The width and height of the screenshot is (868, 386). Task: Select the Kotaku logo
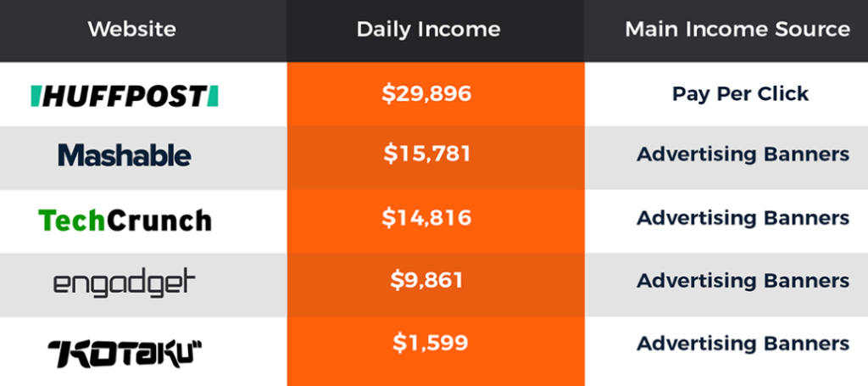click(125, 354)
